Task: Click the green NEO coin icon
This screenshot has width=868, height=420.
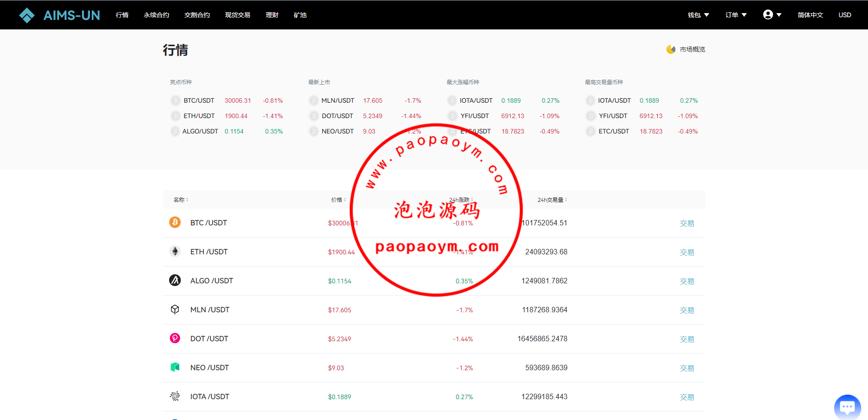Action: (175, 367)
